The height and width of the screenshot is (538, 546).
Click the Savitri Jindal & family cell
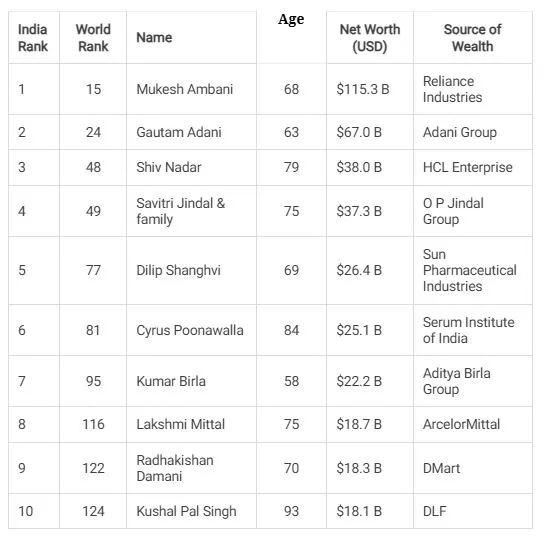pos(180,211)
